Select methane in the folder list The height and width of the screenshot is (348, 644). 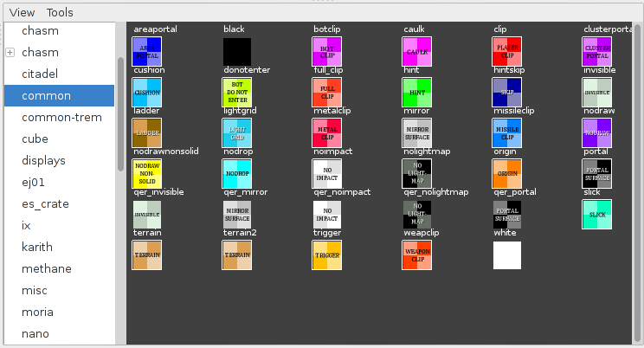click(47, 268)
